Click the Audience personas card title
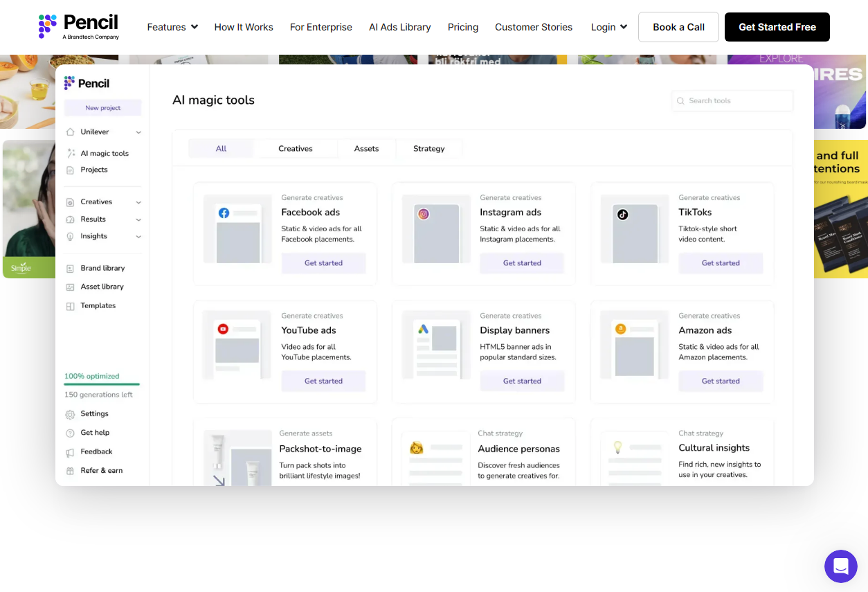 coord(519,449)
